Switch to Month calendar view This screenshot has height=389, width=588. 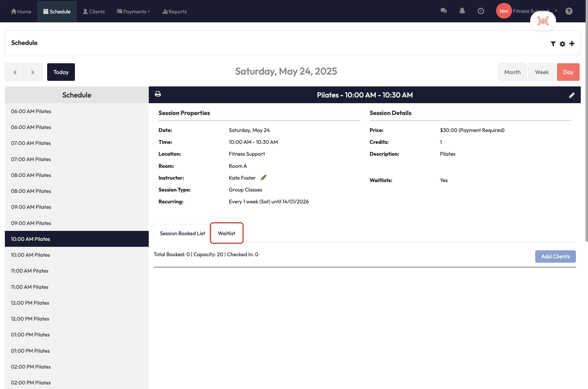click(x=512, y=72)
